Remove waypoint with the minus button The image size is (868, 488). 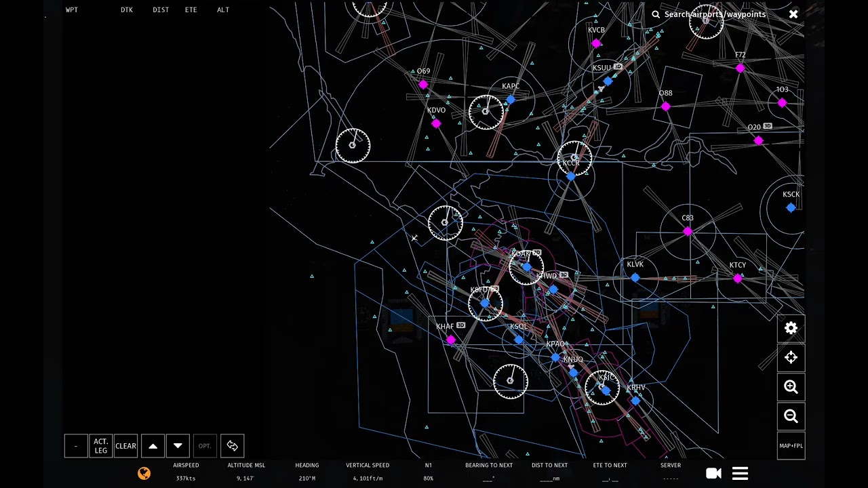point(76,446)
